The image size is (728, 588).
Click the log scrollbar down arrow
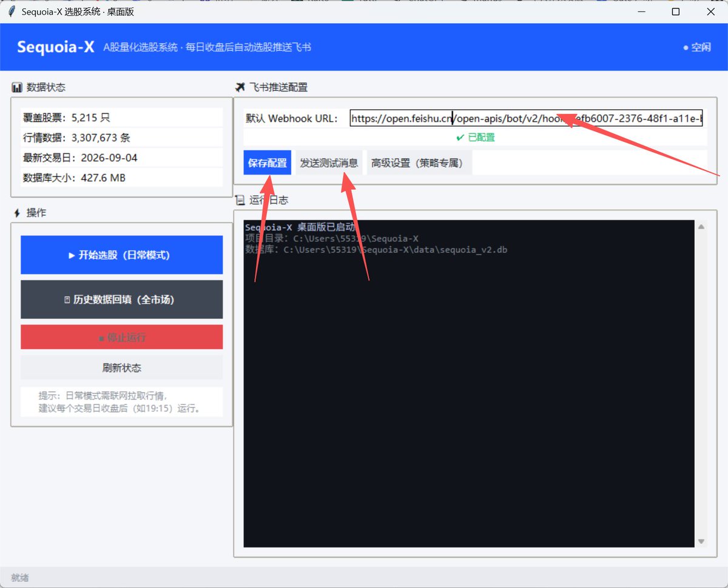coord(701,541)
